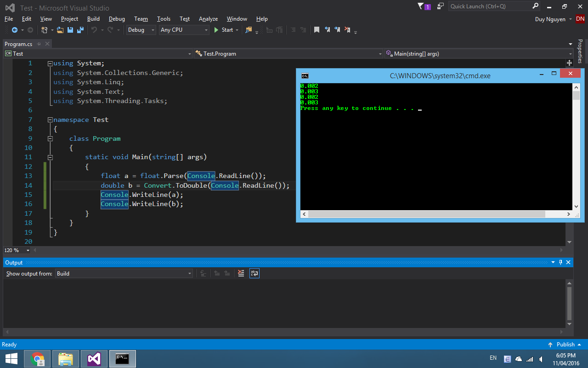588x368 pixels.
Task: Click the Comment Out Selected Lines icon
Action: [x=293, y=30]
